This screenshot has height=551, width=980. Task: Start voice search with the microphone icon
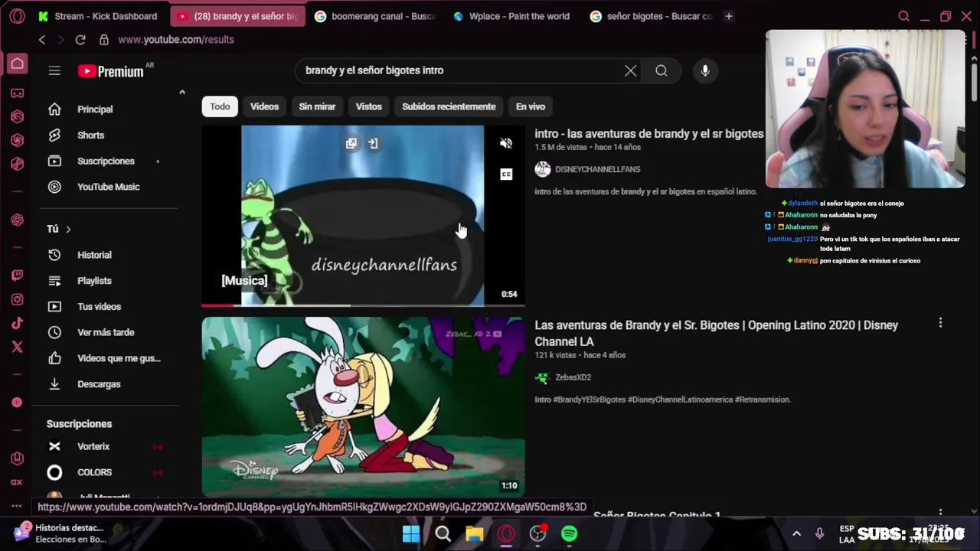click(x=705, y=70)
